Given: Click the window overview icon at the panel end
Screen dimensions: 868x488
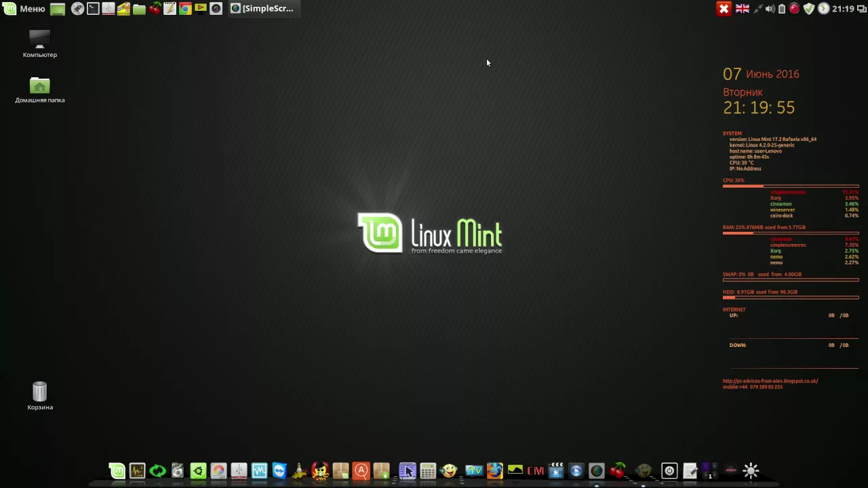Looking at the screenshot, I should pyautogui.click(x=861, y=9).
